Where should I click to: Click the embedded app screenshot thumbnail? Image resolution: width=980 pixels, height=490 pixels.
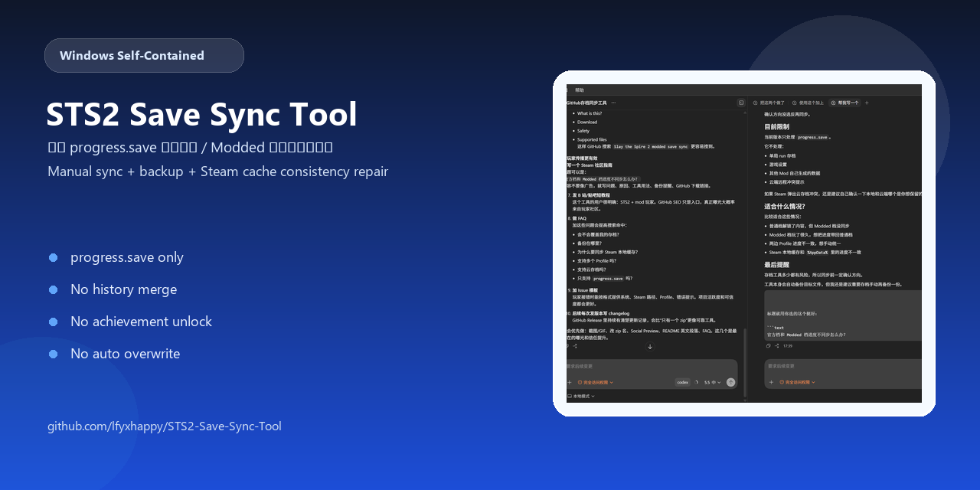pyautogui.click(x=744, y=243)
